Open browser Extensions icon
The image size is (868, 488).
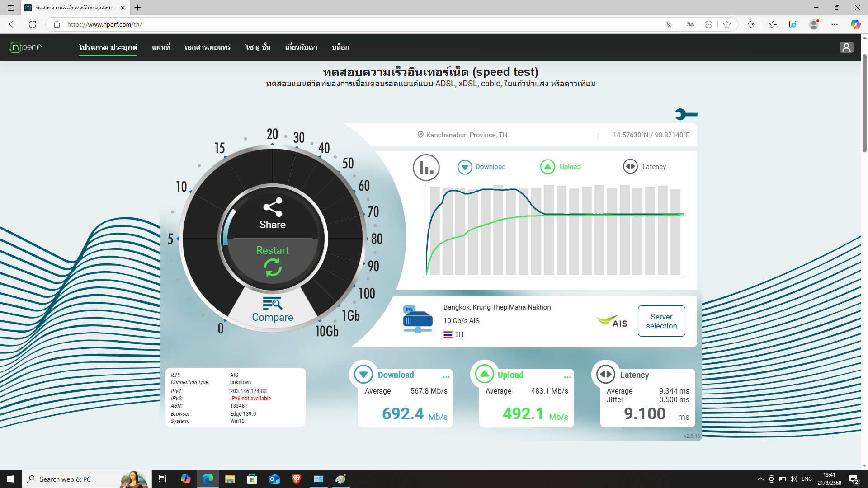[751, 24]
